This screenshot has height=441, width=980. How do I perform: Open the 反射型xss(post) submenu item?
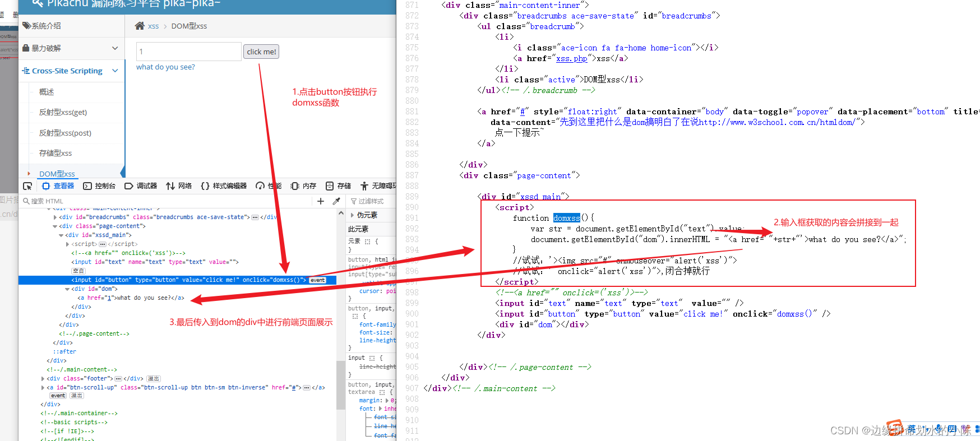coord(65,133)
